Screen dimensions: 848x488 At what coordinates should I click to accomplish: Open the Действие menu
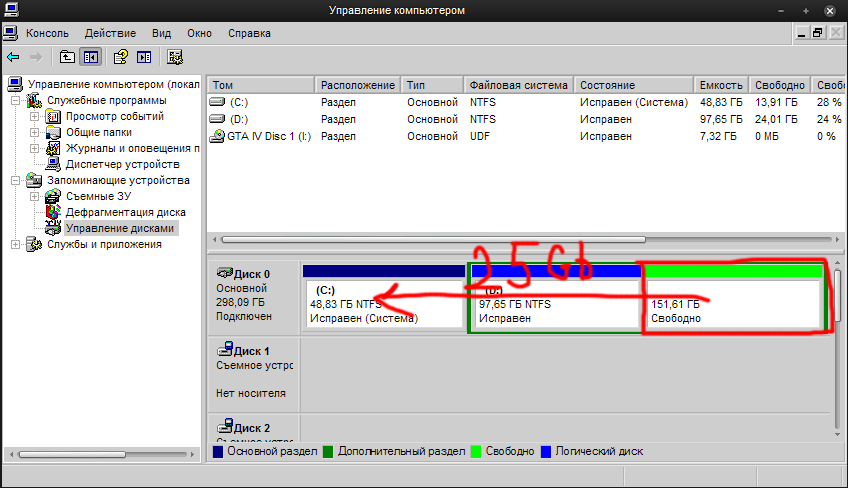coord(110,32)
